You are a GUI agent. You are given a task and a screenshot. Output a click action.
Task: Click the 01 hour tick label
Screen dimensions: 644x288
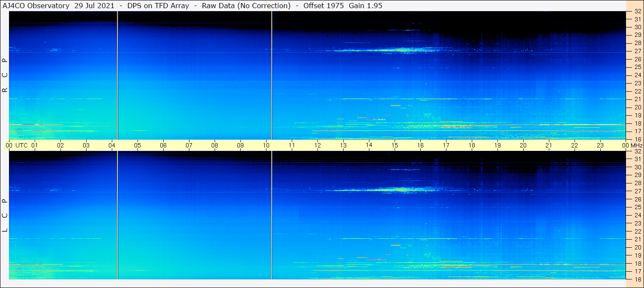35,145
